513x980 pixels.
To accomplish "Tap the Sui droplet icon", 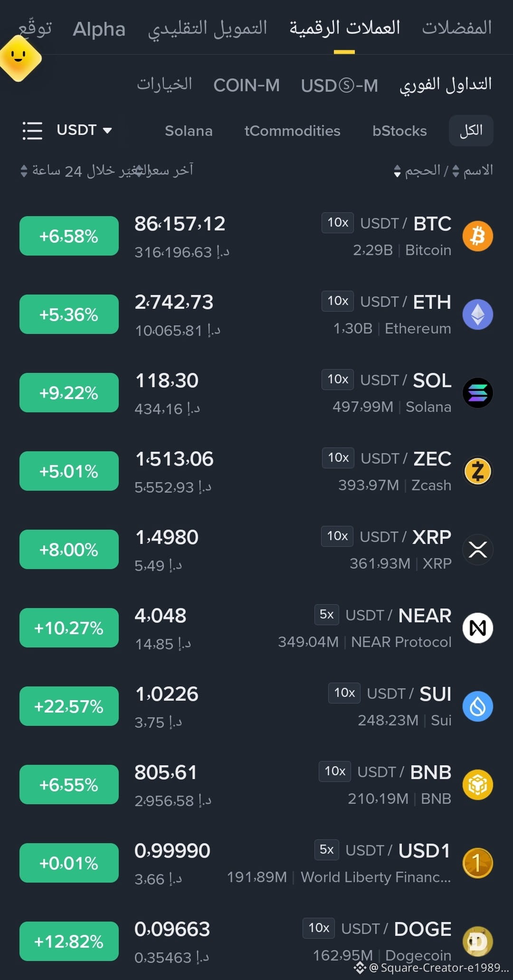I will 477,706.
